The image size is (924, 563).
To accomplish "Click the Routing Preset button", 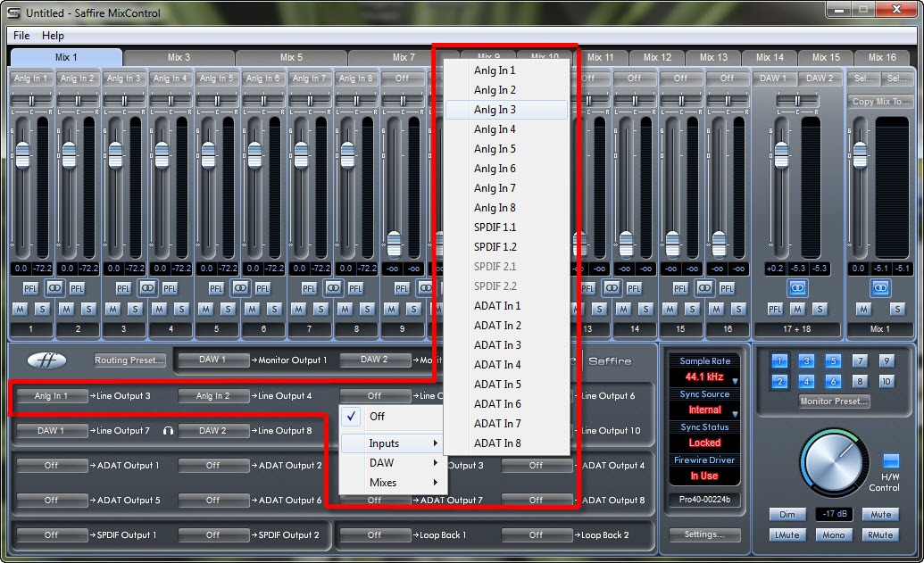I will click(130, 360).
